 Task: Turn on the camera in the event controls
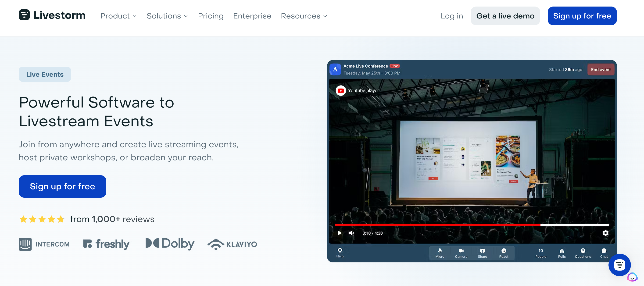pyautogui.click(x=461, y=253)
